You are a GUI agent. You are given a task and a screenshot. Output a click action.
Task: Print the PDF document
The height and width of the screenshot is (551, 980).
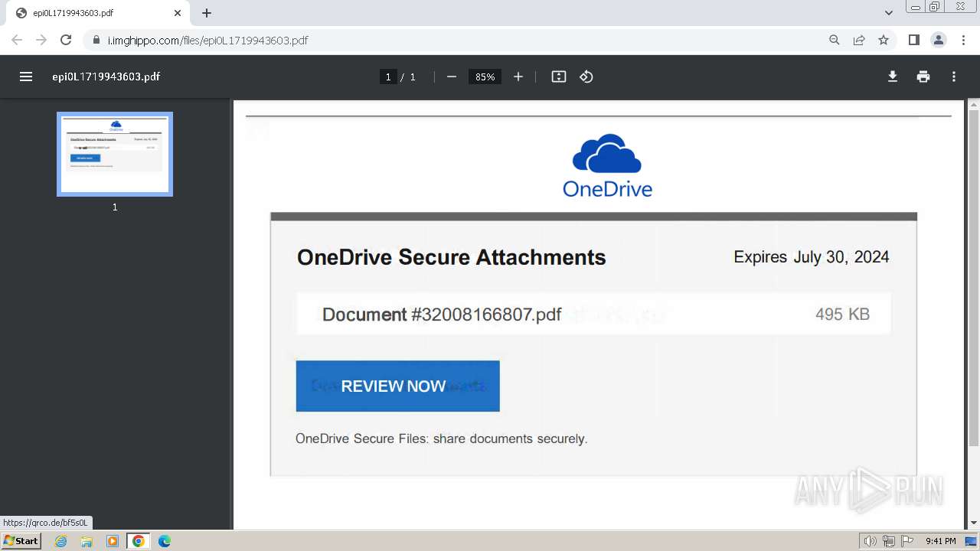point(923,77)
